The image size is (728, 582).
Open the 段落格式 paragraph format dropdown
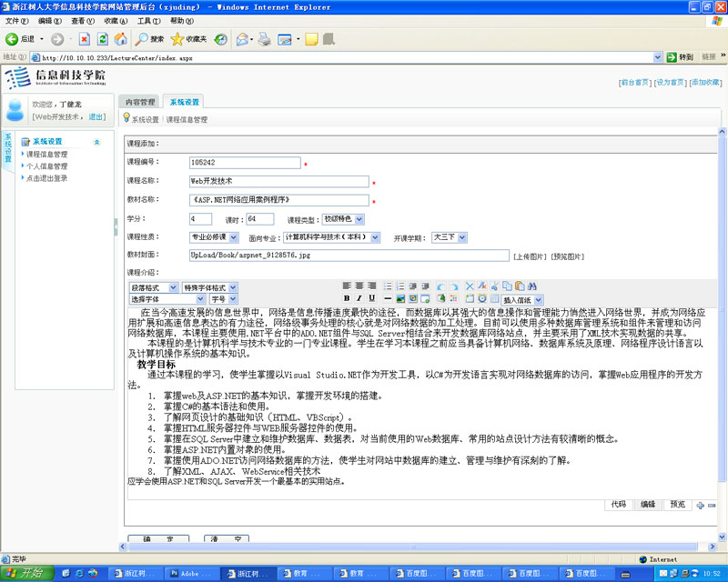tap(155, 287)
